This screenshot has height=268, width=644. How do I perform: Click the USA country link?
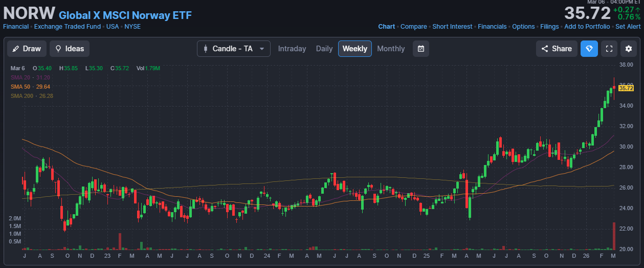point(113,27)
